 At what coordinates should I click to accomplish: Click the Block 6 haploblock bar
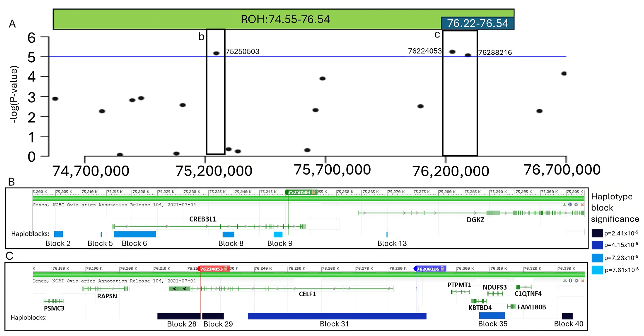pyautogui.click(x=135, y=234)
